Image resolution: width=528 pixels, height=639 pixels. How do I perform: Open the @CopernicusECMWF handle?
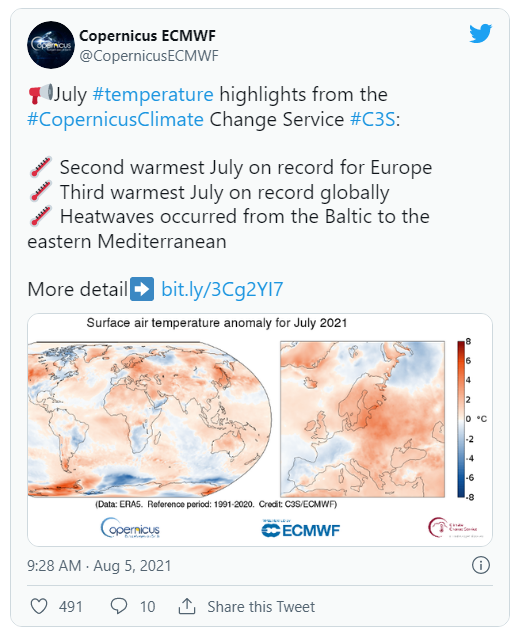(149, 56)
